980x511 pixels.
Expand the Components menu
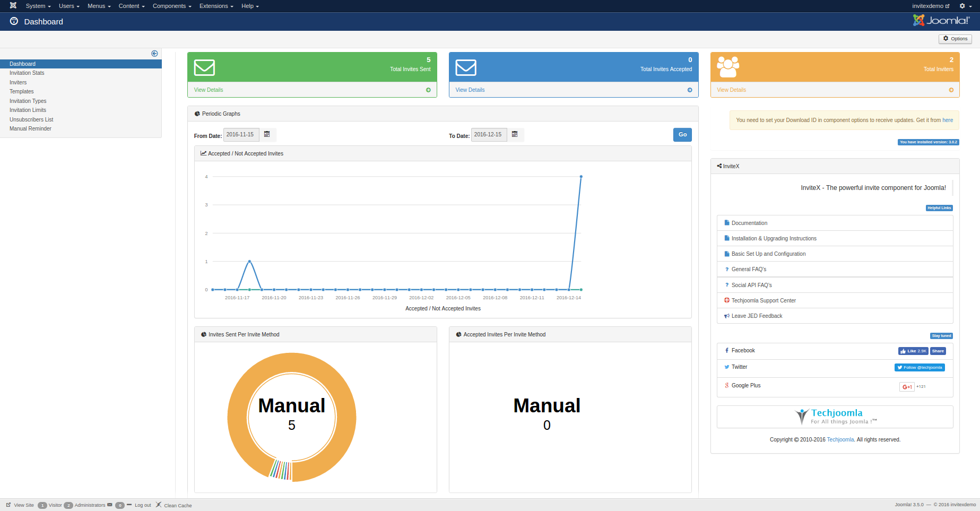point(171,6)
